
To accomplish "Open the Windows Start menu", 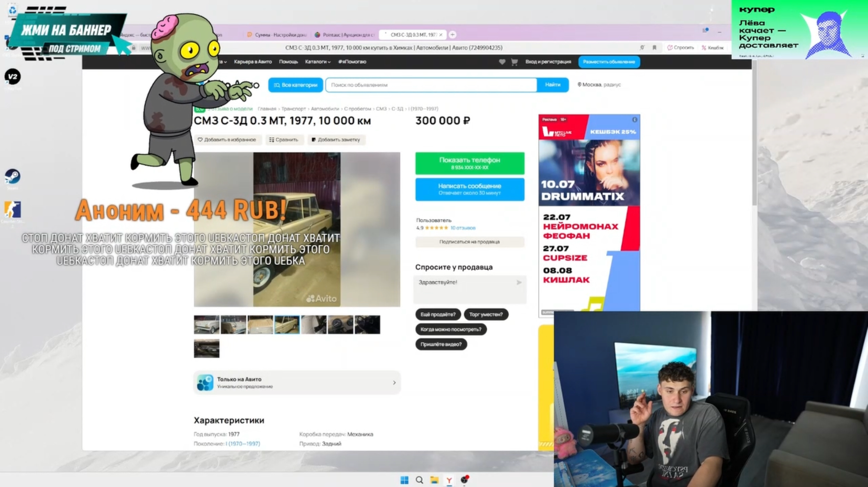I will [404, 480].
